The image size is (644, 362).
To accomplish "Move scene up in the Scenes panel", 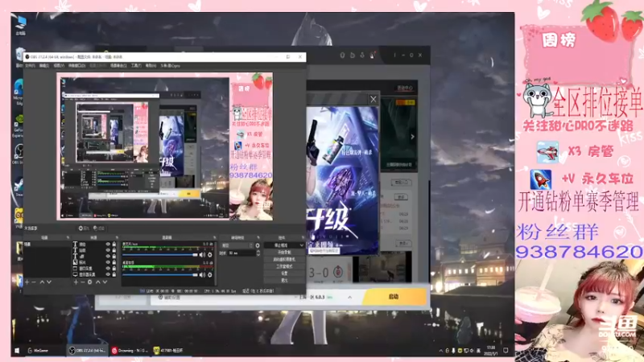I will 42,282.
